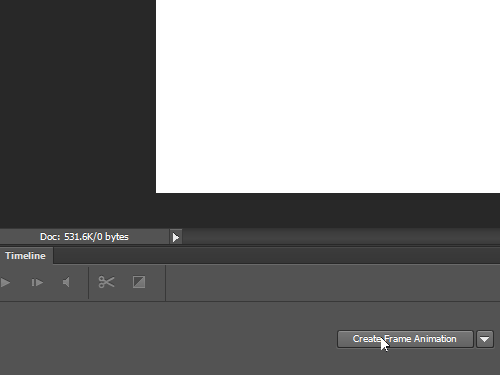Click empty timeline toolbar area right of transition icon
This screenshot has width=500, height=375.
pyautogui.click(x=333, y=283)
